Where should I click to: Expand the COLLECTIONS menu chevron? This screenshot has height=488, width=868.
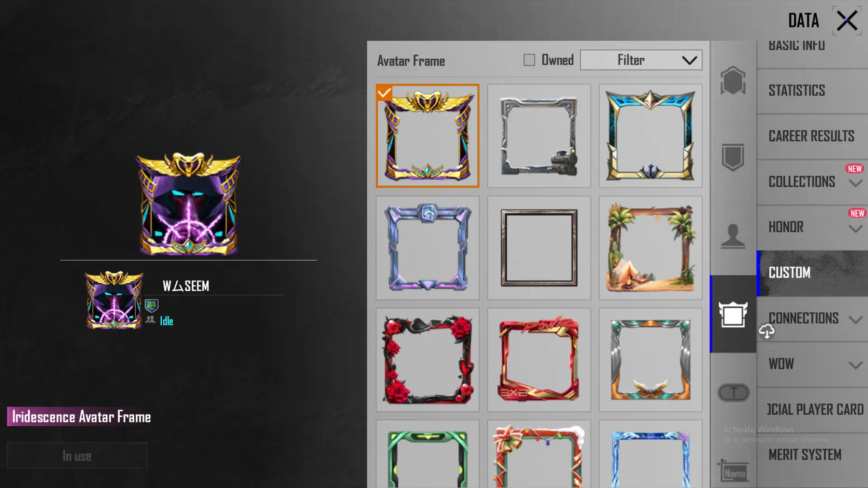[x=855, y=183]
